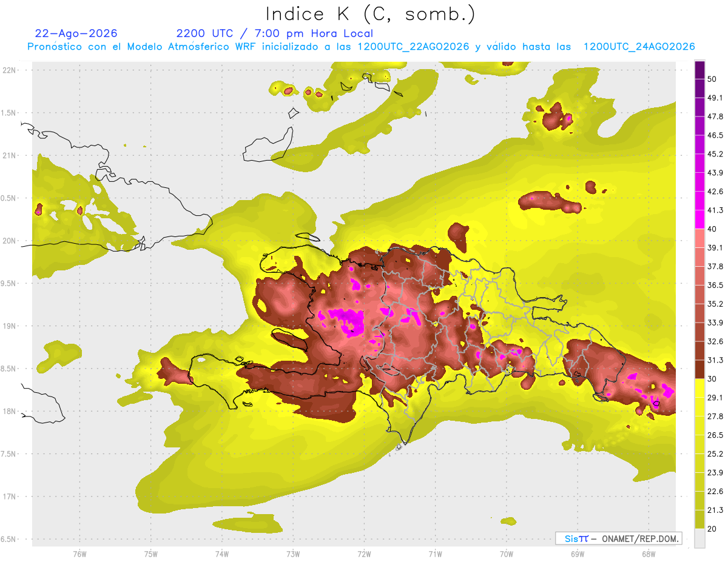This screenshot has height=562, width=728.
Task: Click the 'ONAMET/REP.DOM.' credit label
Action: (x=640, y=538)
